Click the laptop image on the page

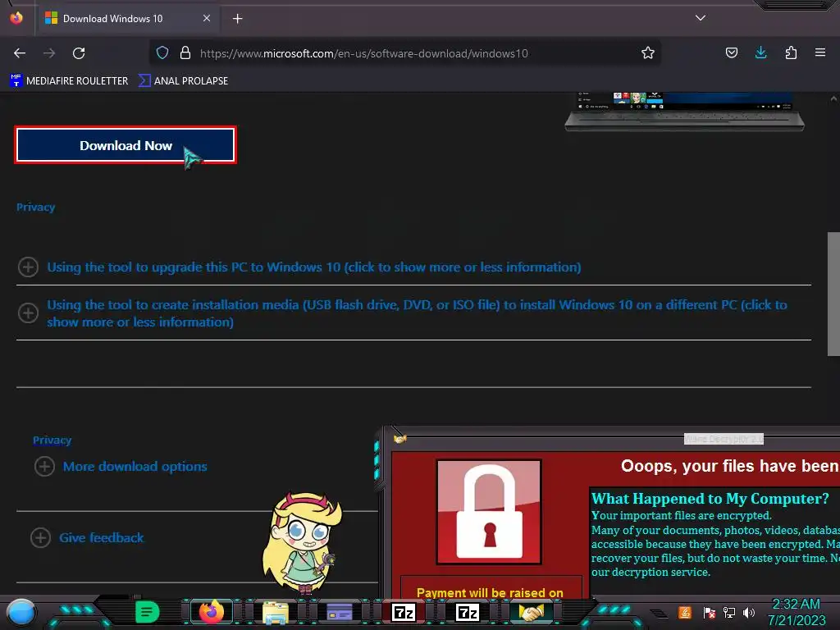(x=685, y=112)
